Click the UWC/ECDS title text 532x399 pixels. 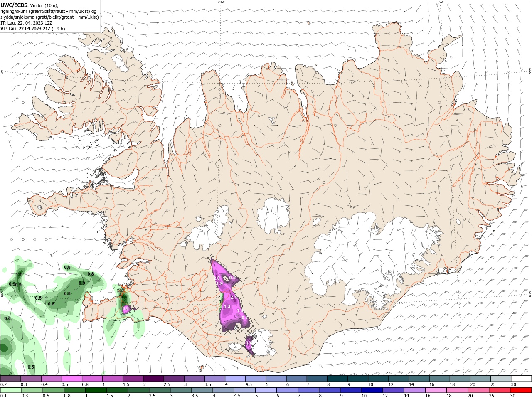point(14,5)
